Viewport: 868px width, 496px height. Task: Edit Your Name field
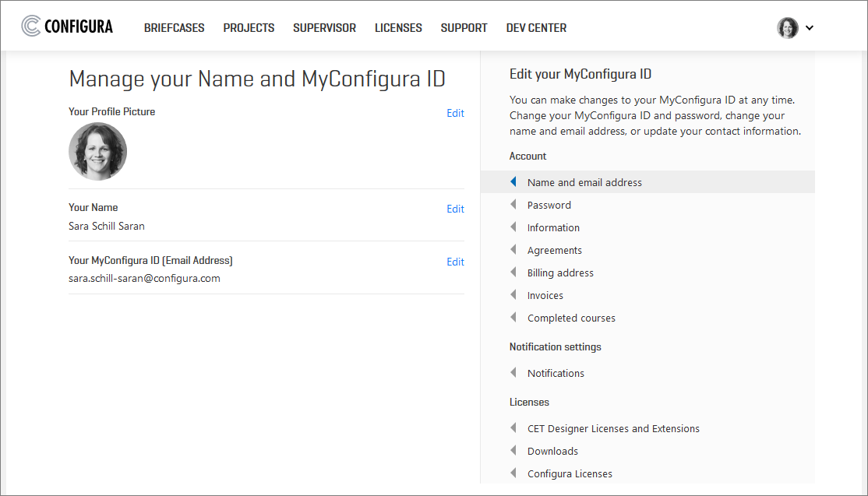455,209
